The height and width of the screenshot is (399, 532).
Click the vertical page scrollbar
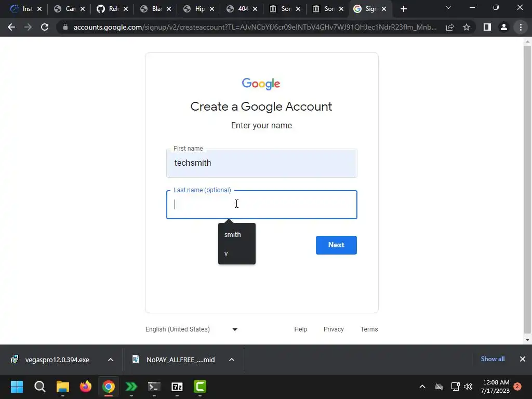coord(527,190)
